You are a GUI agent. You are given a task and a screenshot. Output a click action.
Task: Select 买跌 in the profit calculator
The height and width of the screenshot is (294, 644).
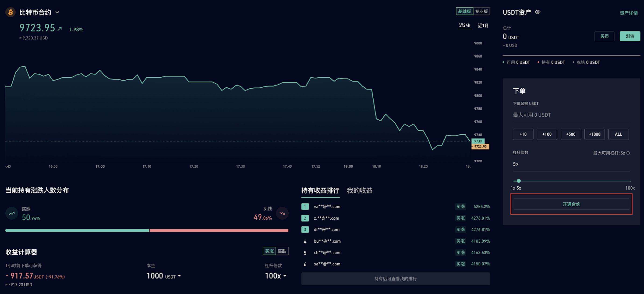click(282, 251)
